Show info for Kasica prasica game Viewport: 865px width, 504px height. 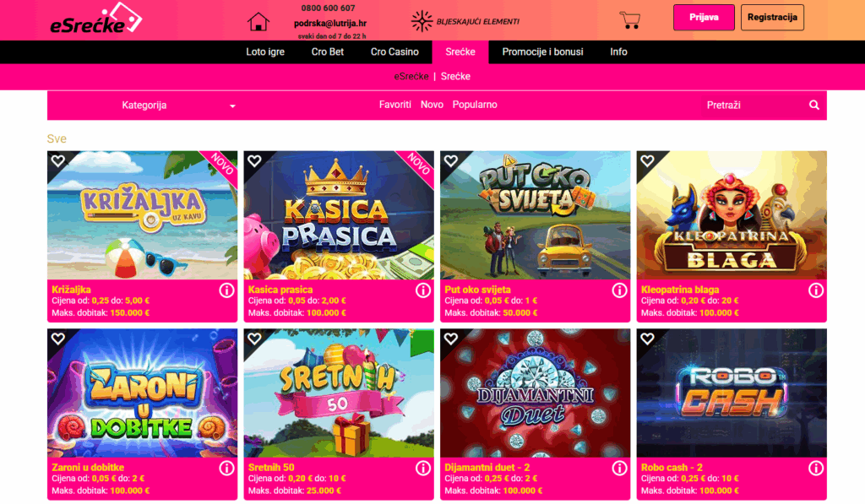coord(422,290)
